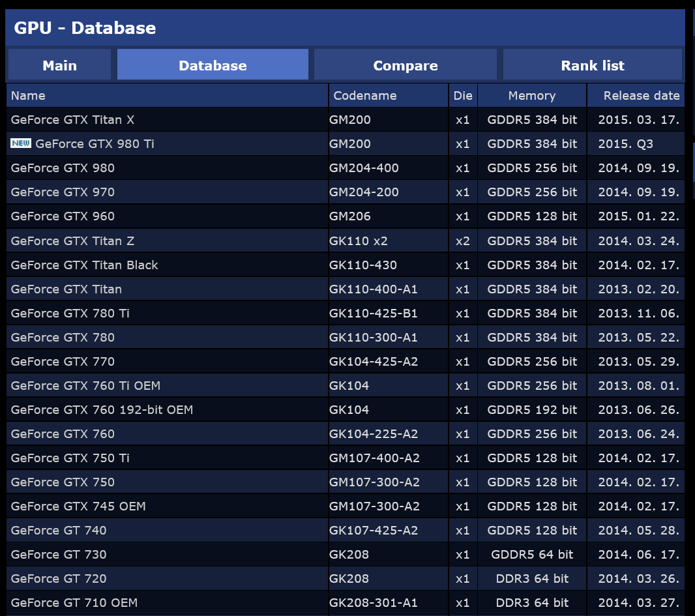Click release date 2015. 03. 17.

point(639,120)
